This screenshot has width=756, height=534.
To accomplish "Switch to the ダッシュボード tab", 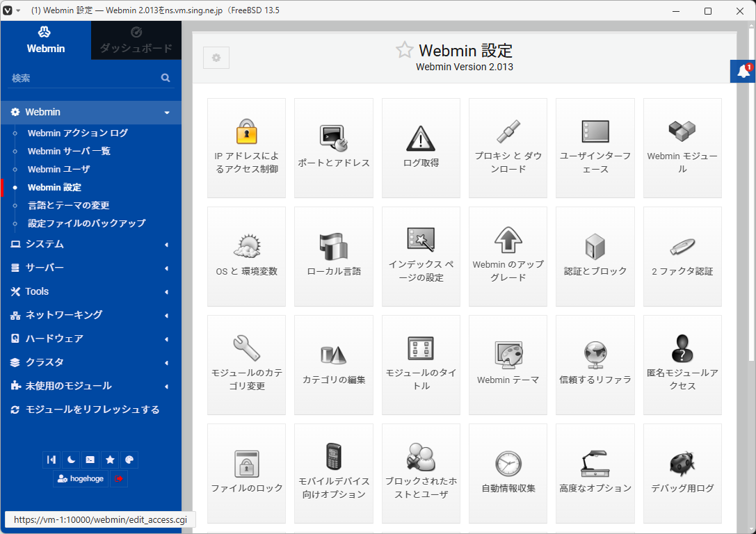I will click(x=136, y=40).
